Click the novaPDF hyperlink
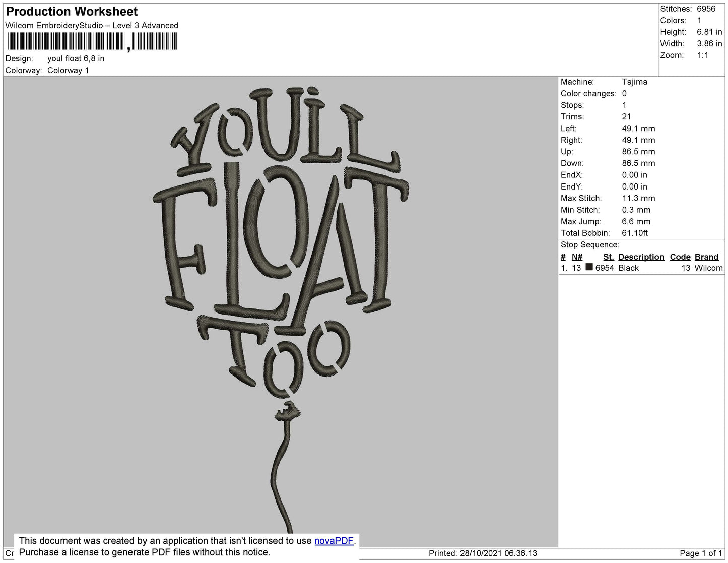 coord(334,541)
